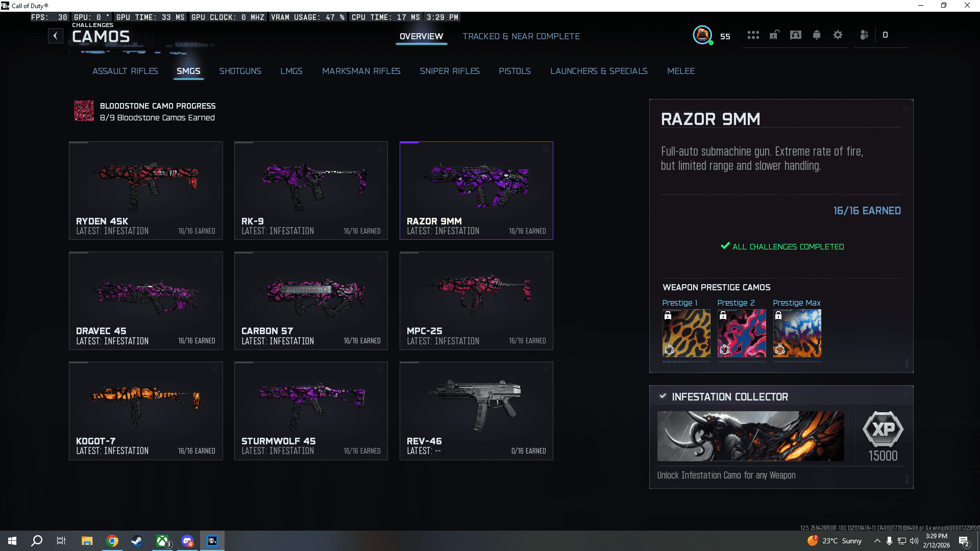Select the REV-46 weapon card
The image size is (980, 551).
pos(476,411)
